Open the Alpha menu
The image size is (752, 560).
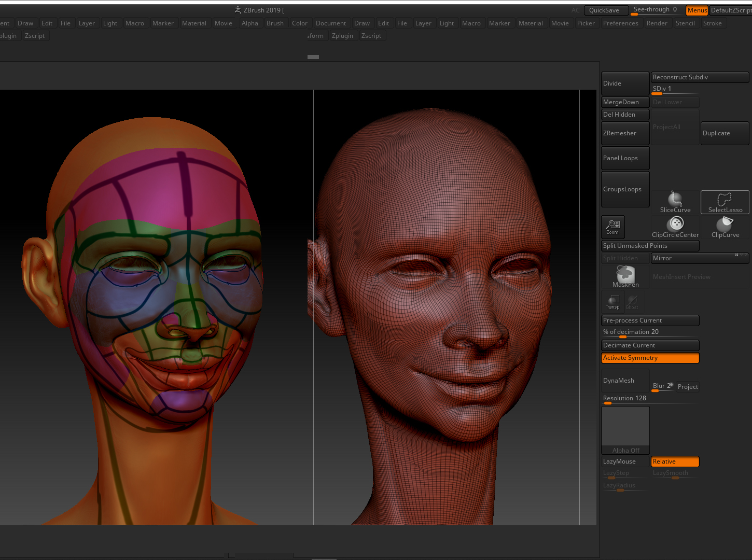coord(250,23)
